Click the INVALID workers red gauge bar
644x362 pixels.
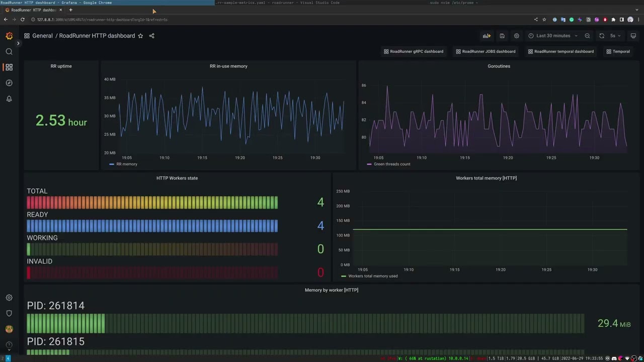[152, 273]
